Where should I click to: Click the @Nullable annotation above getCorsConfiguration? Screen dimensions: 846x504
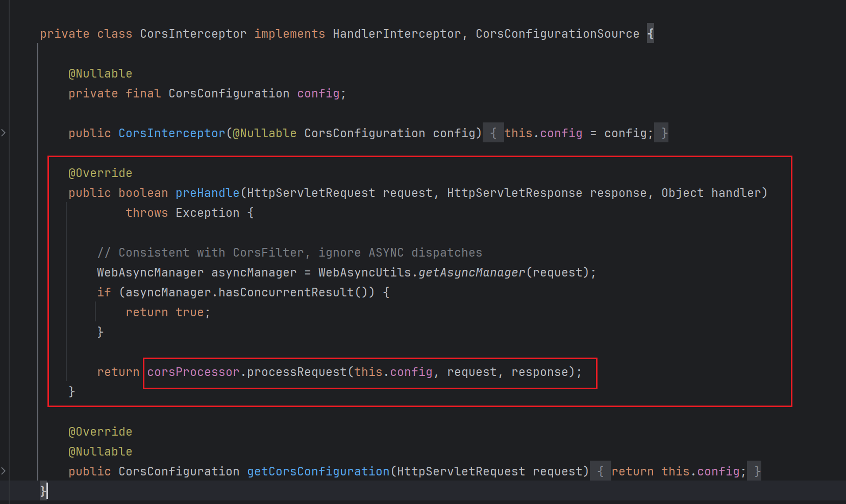pyautogui.click(x=100, y=451)
